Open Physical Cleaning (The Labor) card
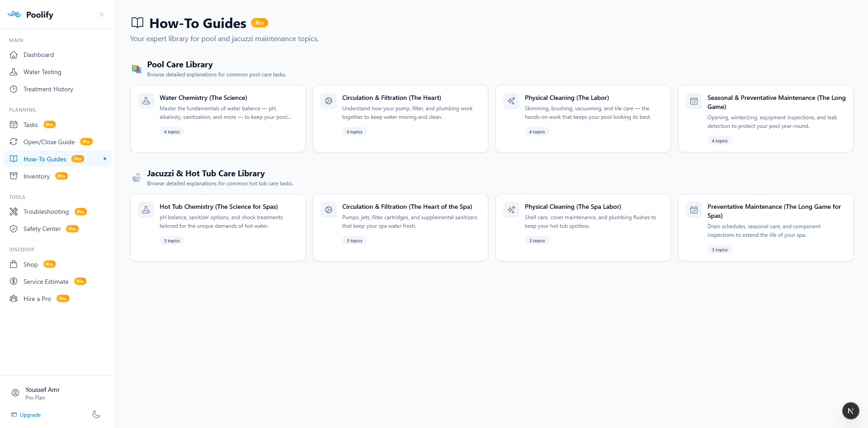 (x=583, y=118)
